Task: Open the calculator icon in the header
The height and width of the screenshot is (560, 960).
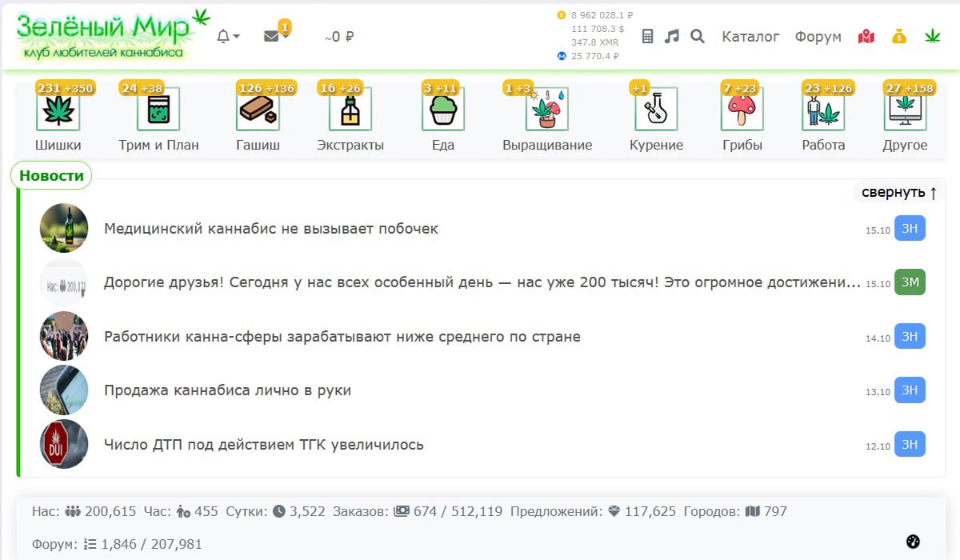Action: click(x=648, y=37)
